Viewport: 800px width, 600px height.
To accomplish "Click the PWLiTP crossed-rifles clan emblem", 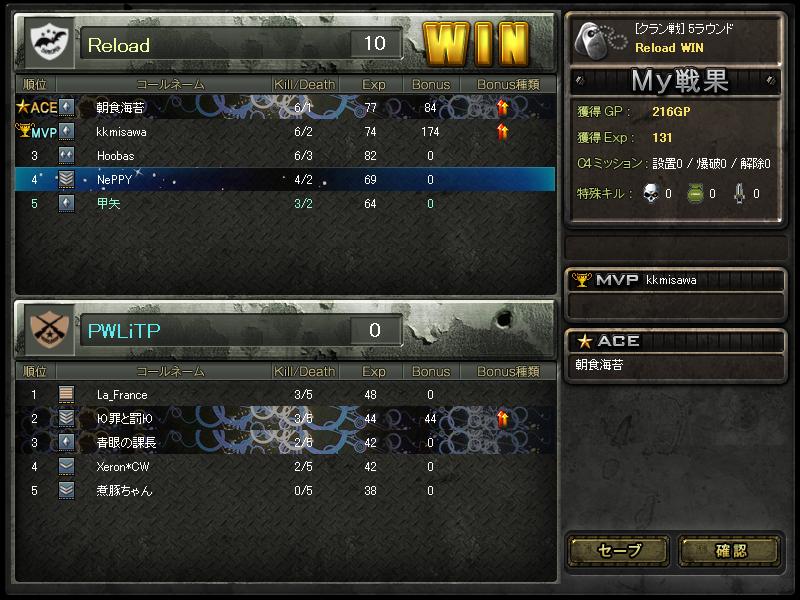I will pos(48,330).
